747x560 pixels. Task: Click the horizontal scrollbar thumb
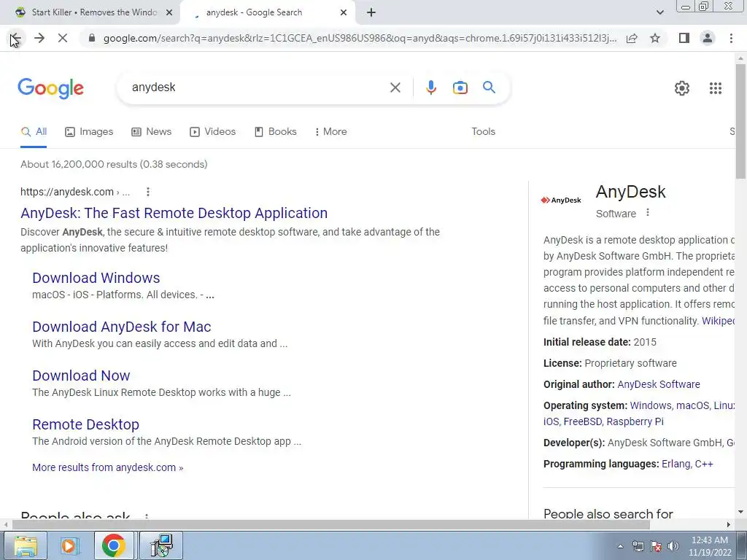[x=331, y=524]
